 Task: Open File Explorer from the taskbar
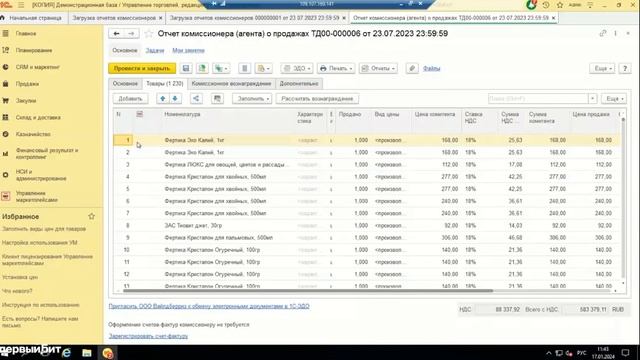coord(87,352)
